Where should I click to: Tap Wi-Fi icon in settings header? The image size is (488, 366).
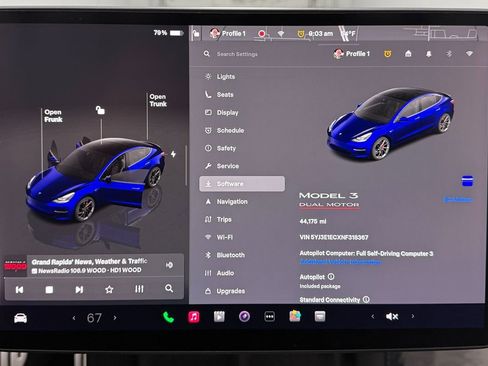pos(469,53)
